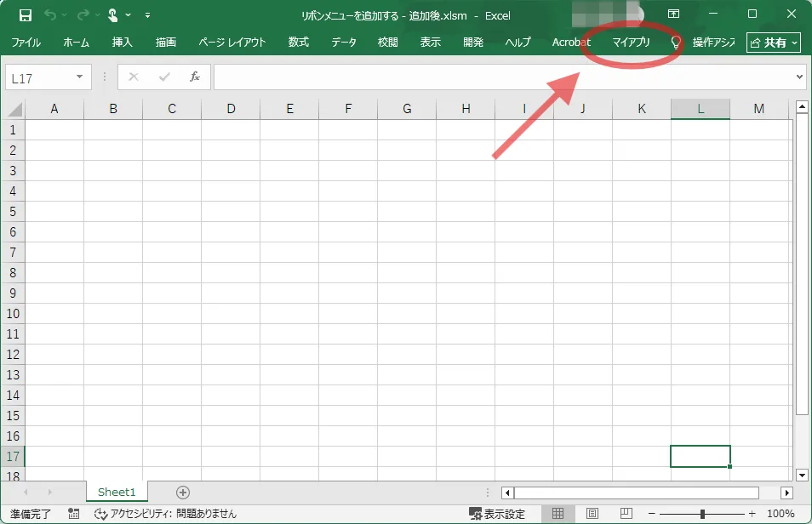Image resolution: width=812 pixels, height=524 pixels.
Task: Add a new sheet with the plus button
Action: click(182, 492)
